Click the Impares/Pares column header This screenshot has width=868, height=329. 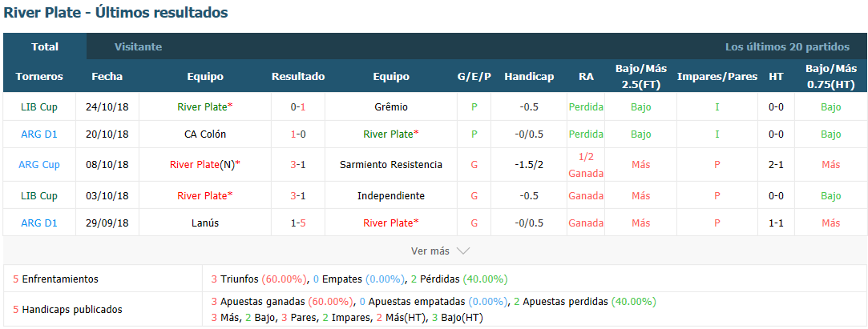(717, 77)
